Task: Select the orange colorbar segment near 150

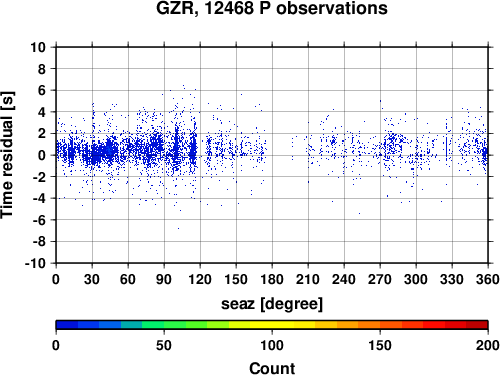Action: [380, 325]
